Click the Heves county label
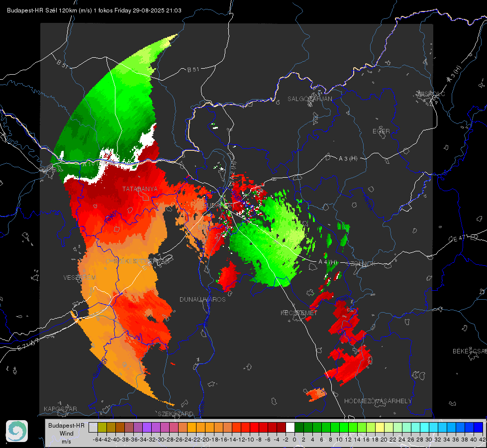Viewport: 487px width, 448px height. (x=368, y=202)
